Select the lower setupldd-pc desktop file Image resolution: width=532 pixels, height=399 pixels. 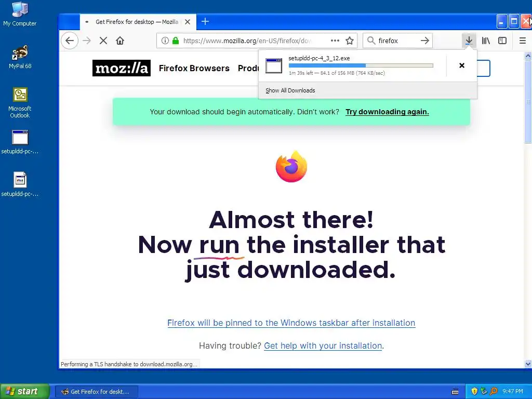pyautogui.click(x=20, y=184)
